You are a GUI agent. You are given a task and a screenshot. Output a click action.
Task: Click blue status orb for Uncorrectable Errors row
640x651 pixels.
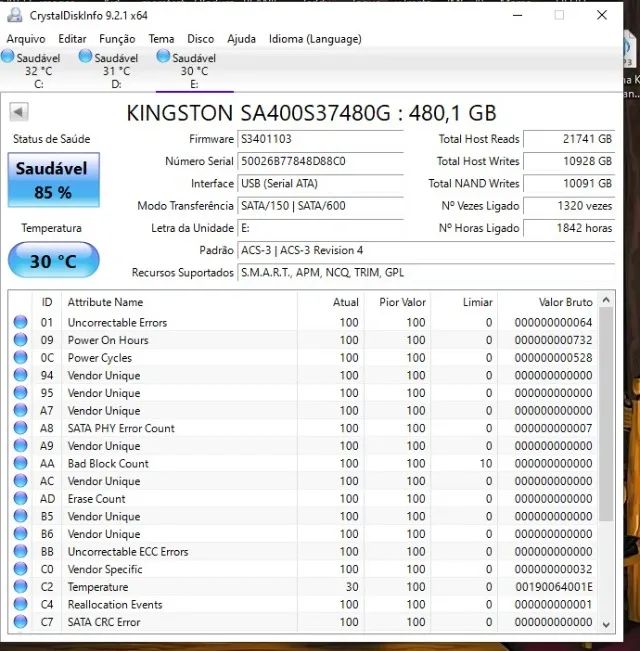(x=20, y=322)
